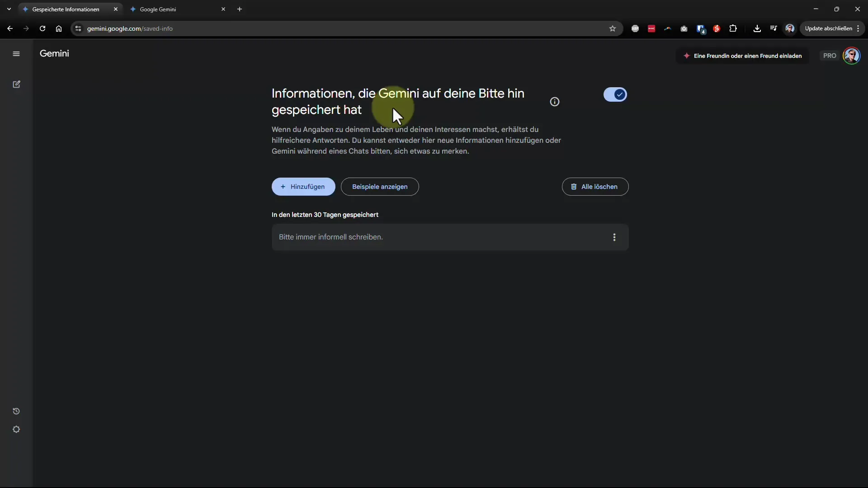Select the 'Bitte immer informell schreiben' entry
Viewport: 868px width, 488px height.
pyautogui.click(x=450, y=237)
